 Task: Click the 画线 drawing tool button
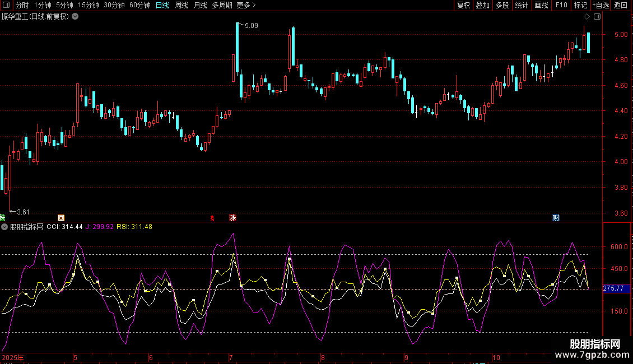541,5
